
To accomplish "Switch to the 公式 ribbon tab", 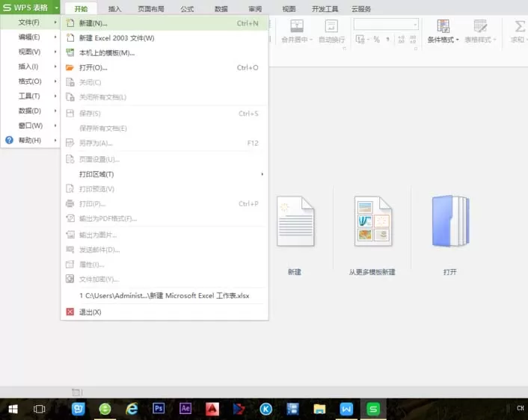I will pyautogui.click(x=187, y=9).
